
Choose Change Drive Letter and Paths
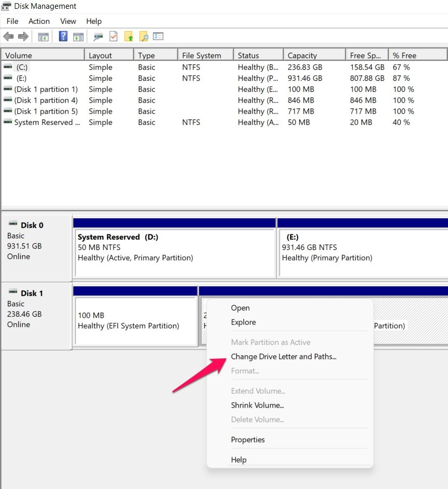click(284, 357)
